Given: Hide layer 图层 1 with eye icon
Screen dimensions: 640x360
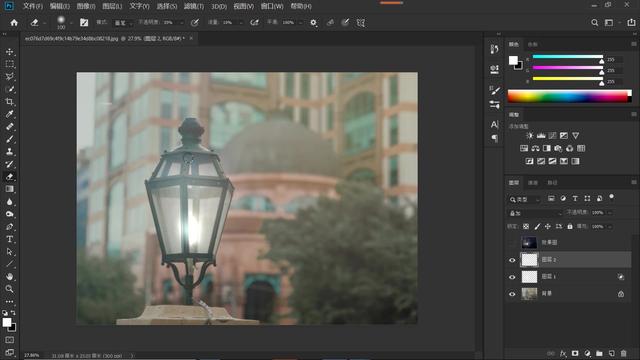Looking at the screenshot, I should (512, 277).
